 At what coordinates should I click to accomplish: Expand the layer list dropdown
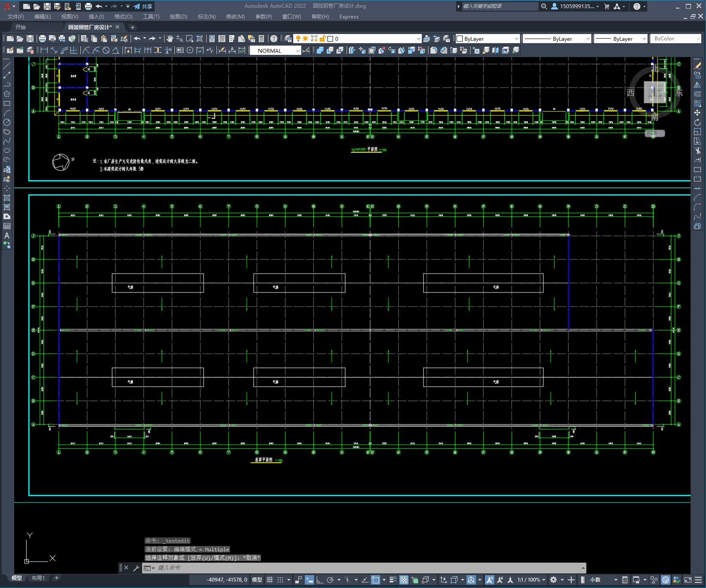click(x=418, y=39)
